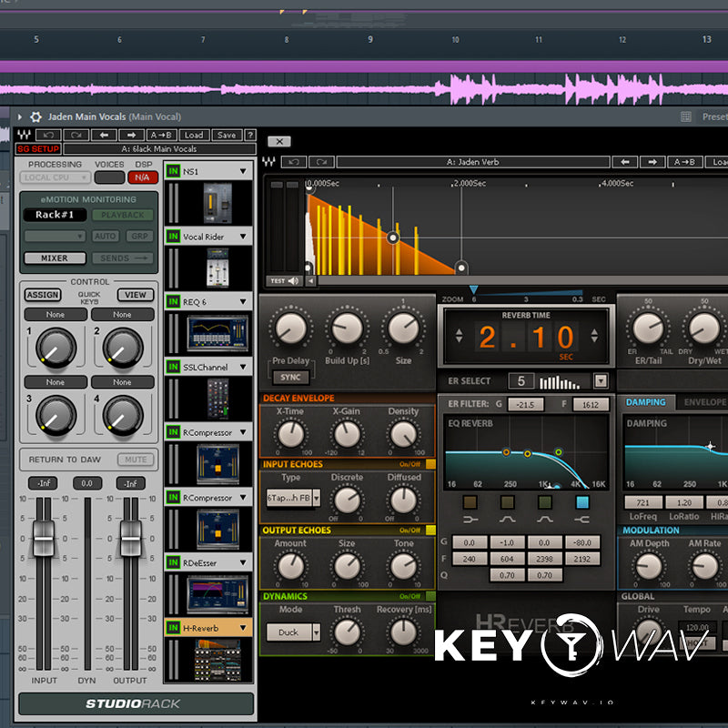Screen dimensions: 728x728
Task: Toggle Input Echoes On/Off
Action: 430,464
